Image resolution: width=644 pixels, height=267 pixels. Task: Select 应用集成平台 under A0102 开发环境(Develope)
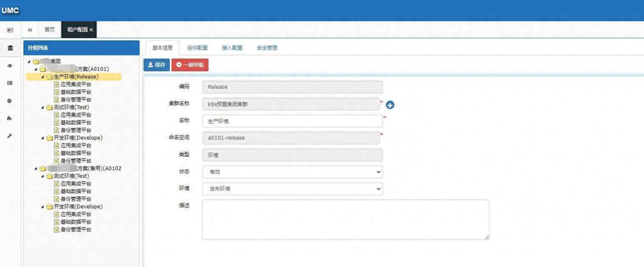pyautogui.click(x=76, y=214)
